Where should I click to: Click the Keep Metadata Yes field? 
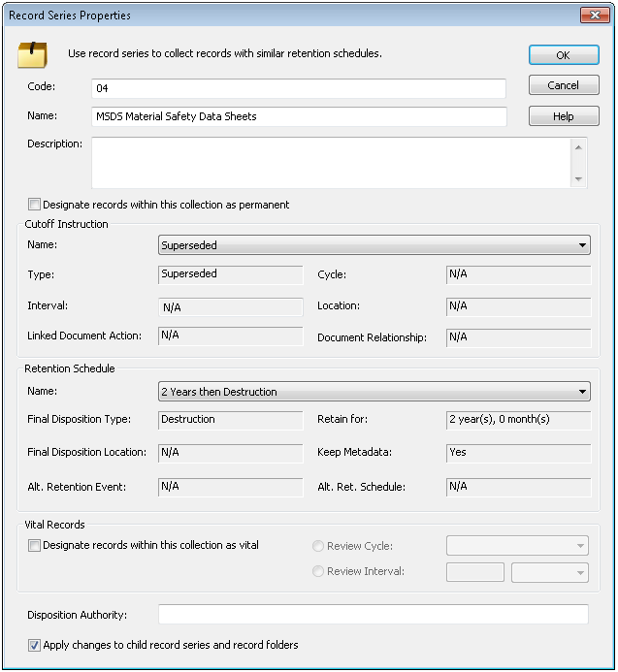[518, 454]
